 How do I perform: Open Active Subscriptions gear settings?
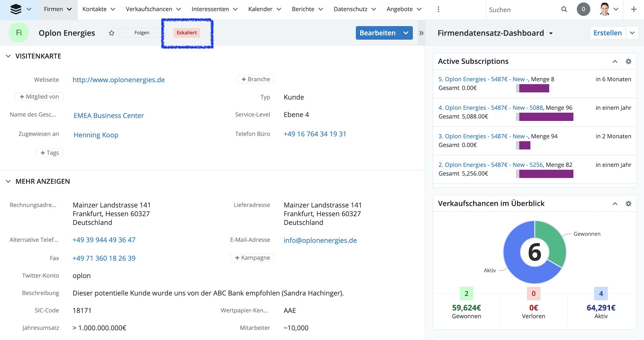(629, 61)
